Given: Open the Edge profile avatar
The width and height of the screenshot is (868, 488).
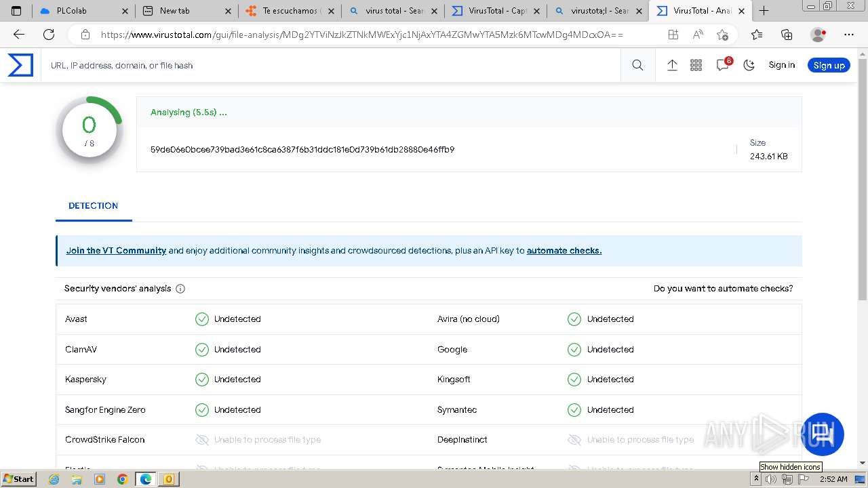Looking at the screenshot, I should pyautogui.click(x=818, y=35).
